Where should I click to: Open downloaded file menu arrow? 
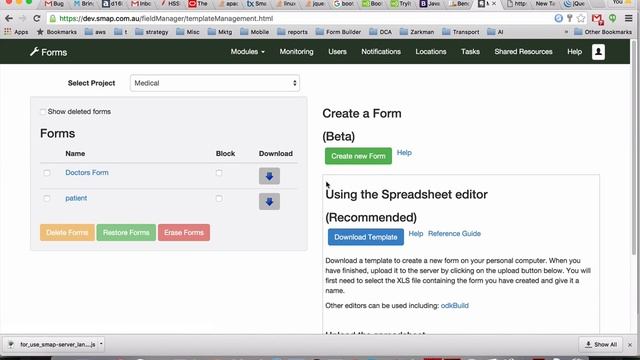[x=101, y=344]
